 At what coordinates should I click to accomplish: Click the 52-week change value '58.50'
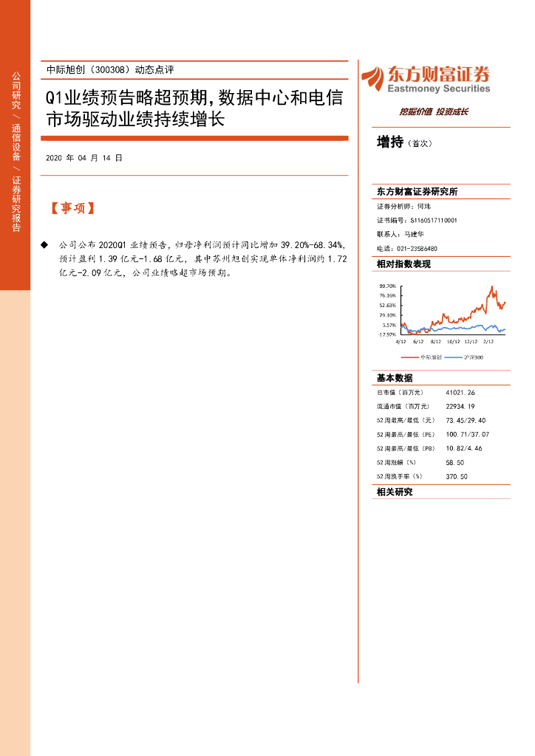tap(455, 463)
